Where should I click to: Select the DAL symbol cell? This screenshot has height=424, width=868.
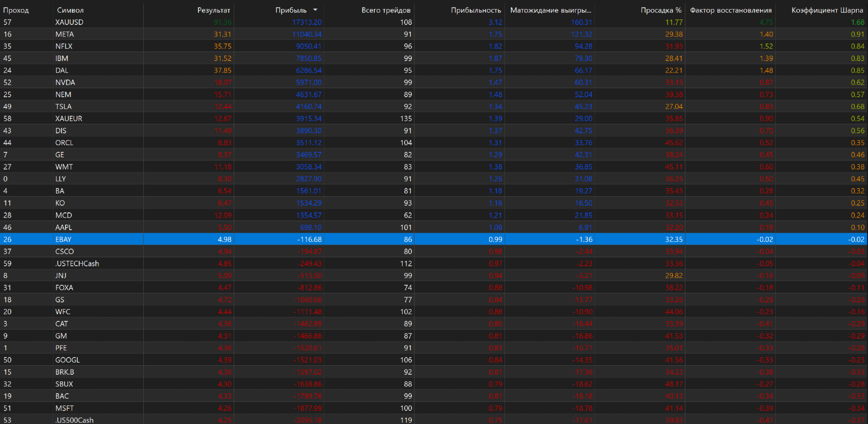[x=61, y=71]
